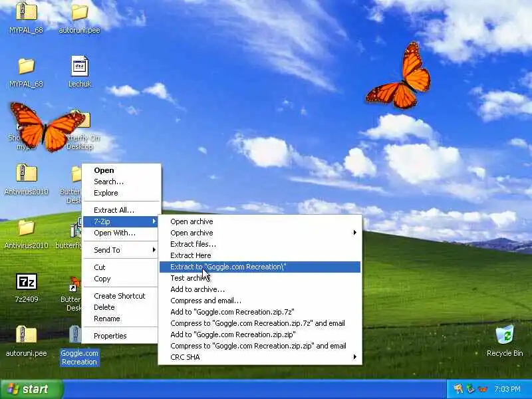Open Properties from the context menu
The image size is (532, 399).
click(121, 336)
